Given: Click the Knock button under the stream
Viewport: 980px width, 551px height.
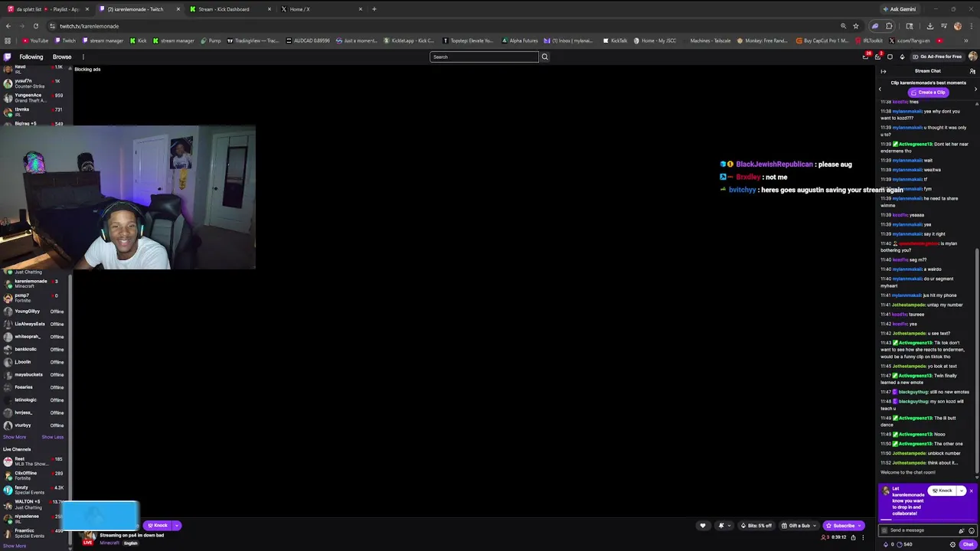Looking at the screenshot, I should [x=157, y=526].
